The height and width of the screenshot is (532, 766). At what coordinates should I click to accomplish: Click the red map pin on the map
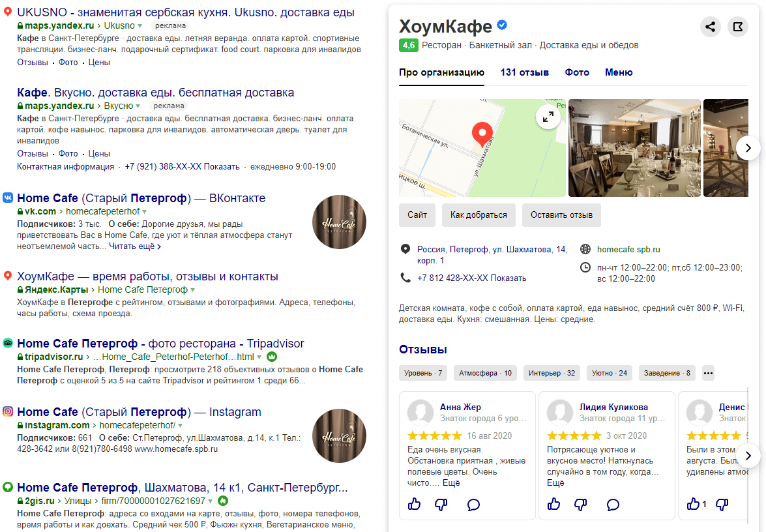pyautogui.click(x=482, y=134)
